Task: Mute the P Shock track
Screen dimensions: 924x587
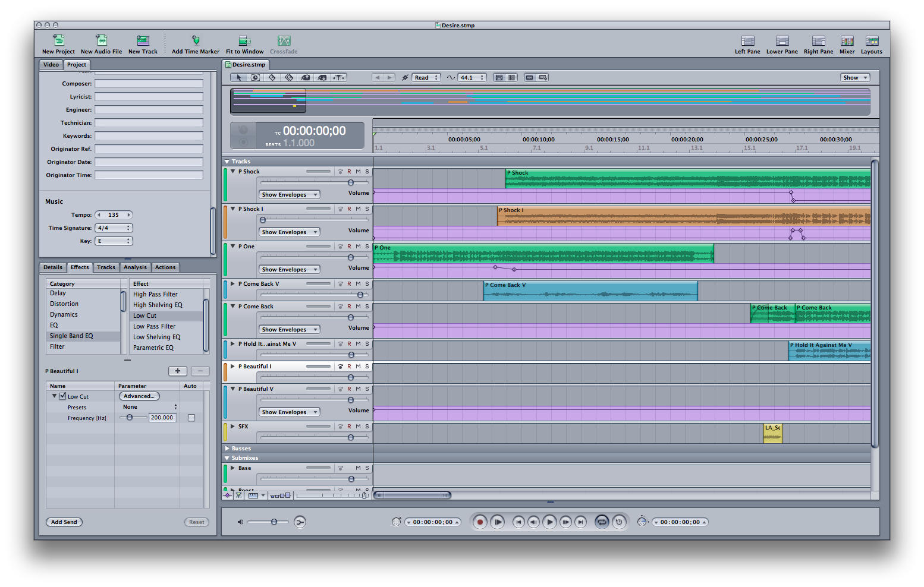Action: click(358, 172)
